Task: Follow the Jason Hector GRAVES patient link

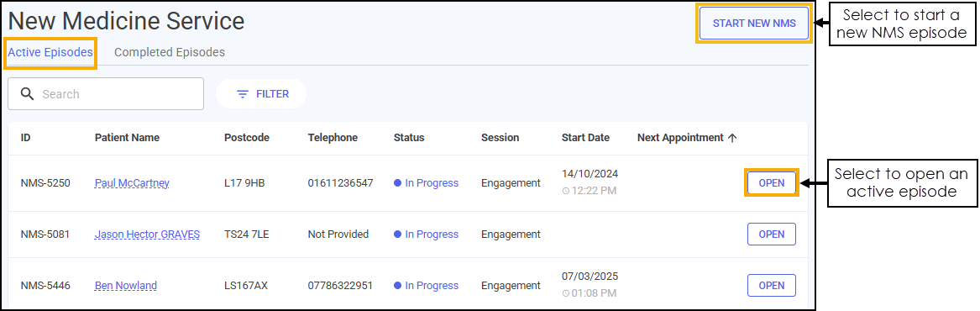Action: click(x=148, y=235)
